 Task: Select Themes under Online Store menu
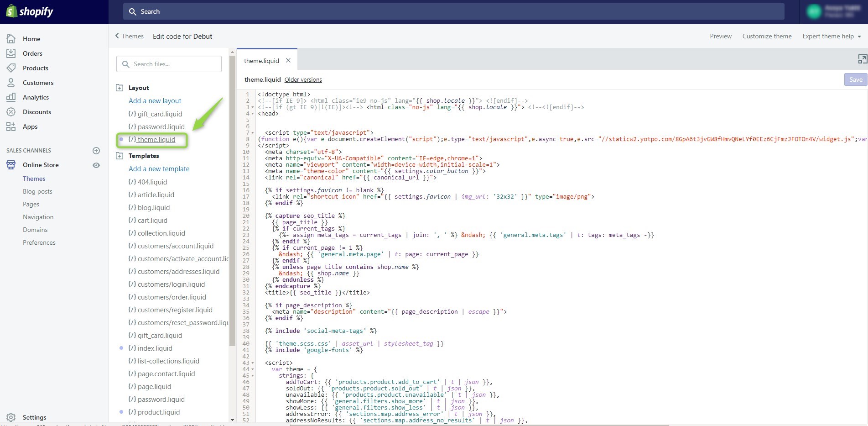point(34,179)
